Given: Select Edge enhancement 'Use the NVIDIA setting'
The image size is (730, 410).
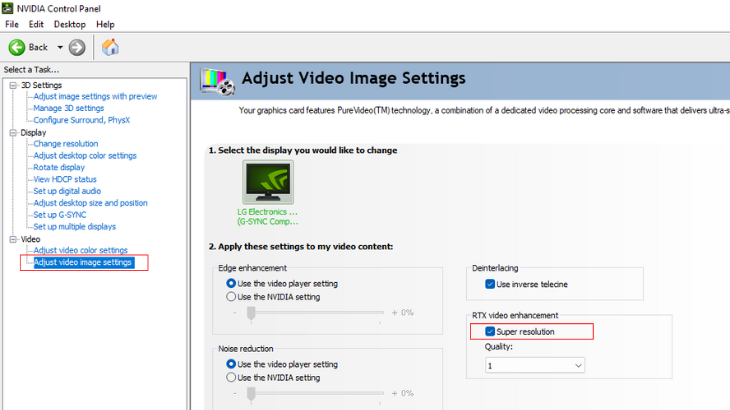Looking at the screenshot, I should point(231,297).
